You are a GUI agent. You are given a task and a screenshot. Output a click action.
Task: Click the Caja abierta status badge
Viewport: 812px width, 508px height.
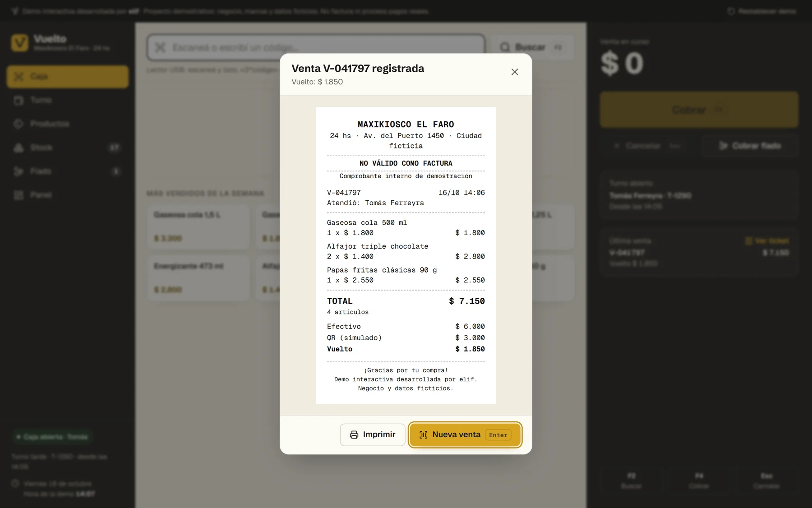pos(52,437)
